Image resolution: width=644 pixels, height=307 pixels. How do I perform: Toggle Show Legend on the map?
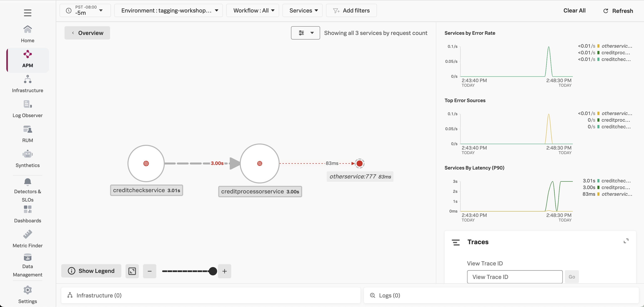pyautogui.click(x=91, y=271)
